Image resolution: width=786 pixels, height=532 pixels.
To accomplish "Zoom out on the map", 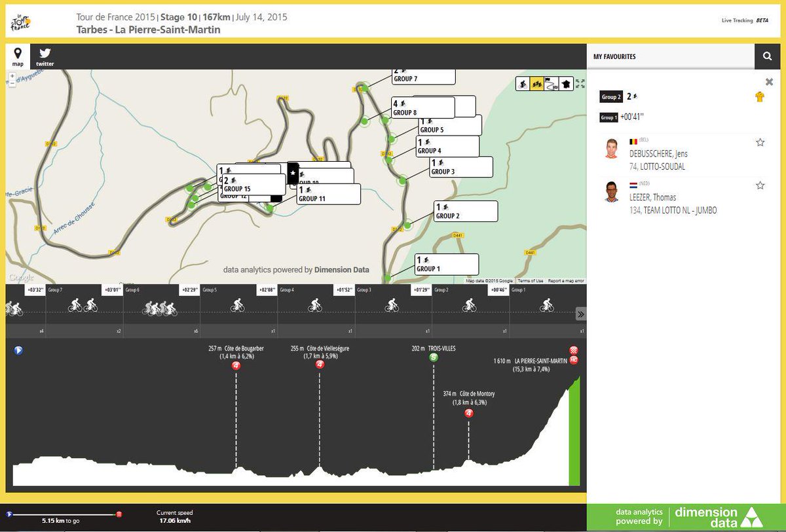I will (x=12, y=84).
